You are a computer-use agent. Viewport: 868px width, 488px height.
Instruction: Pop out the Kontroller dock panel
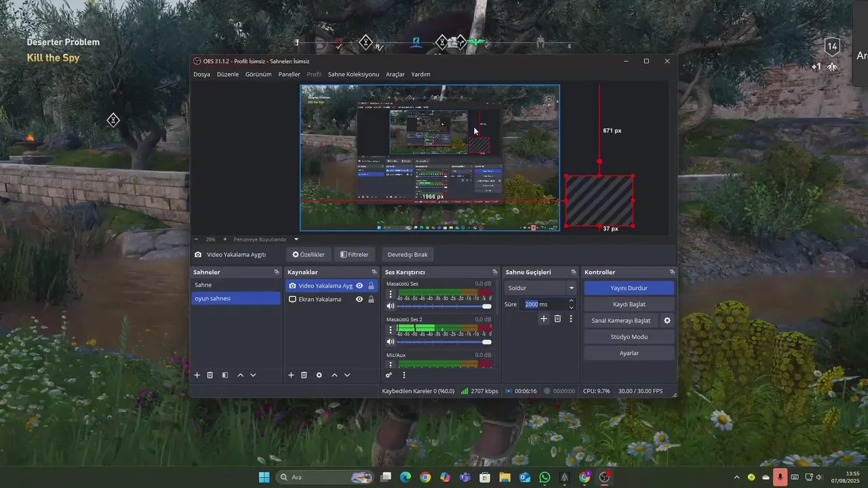(x=671, y=272)
